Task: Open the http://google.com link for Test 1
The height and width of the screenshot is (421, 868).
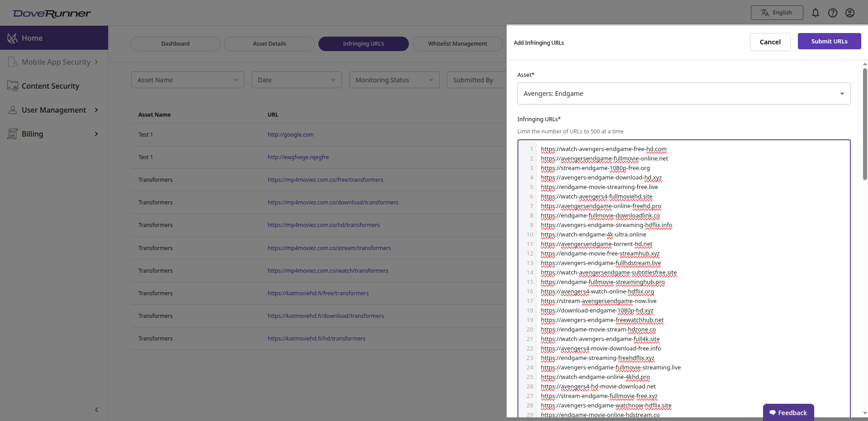Action: (290, 134)
